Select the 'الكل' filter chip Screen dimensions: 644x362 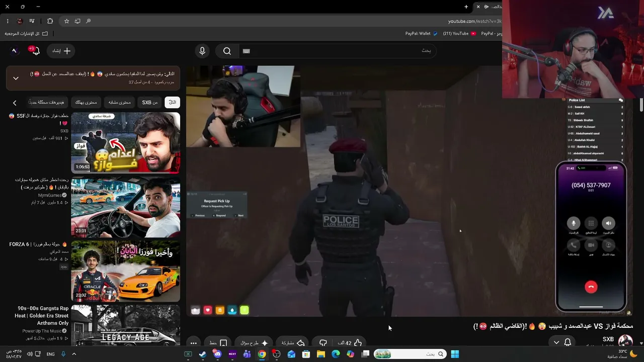coord(172,103)
